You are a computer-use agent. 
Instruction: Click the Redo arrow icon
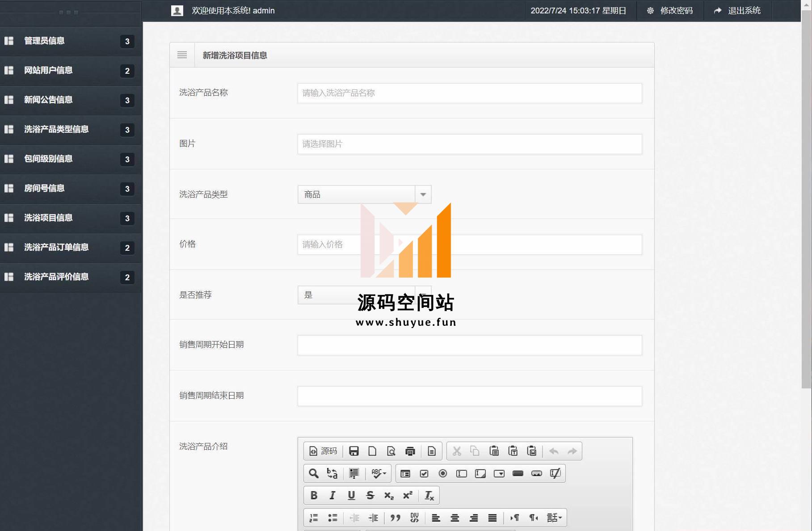[x=572, y=451]
